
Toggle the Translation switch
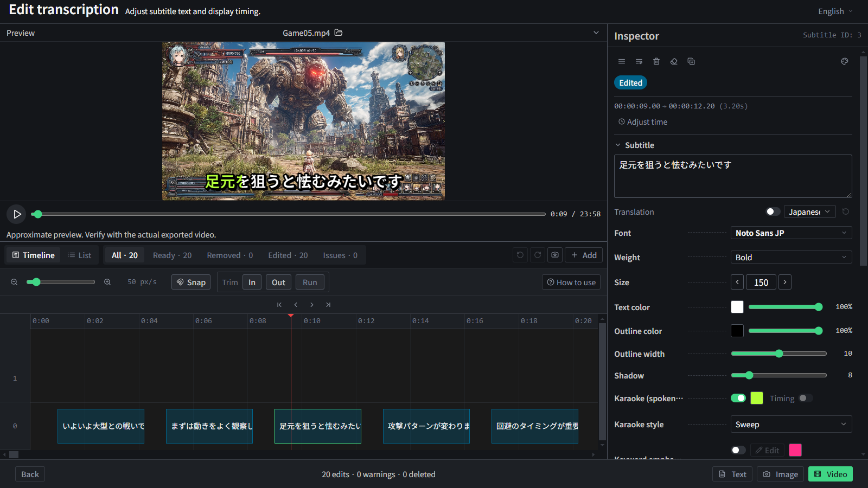(x=773, y=211)
